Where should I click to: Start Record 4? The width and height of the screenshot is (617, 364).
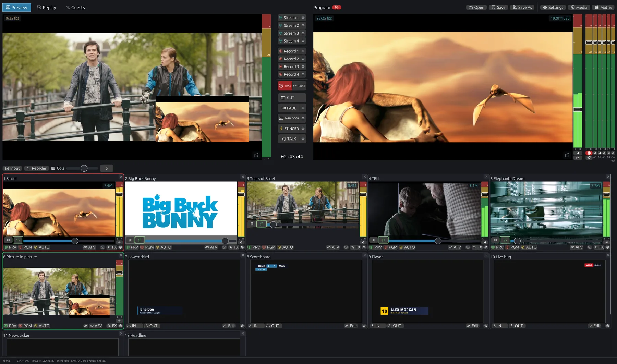[x=289, y=74]
